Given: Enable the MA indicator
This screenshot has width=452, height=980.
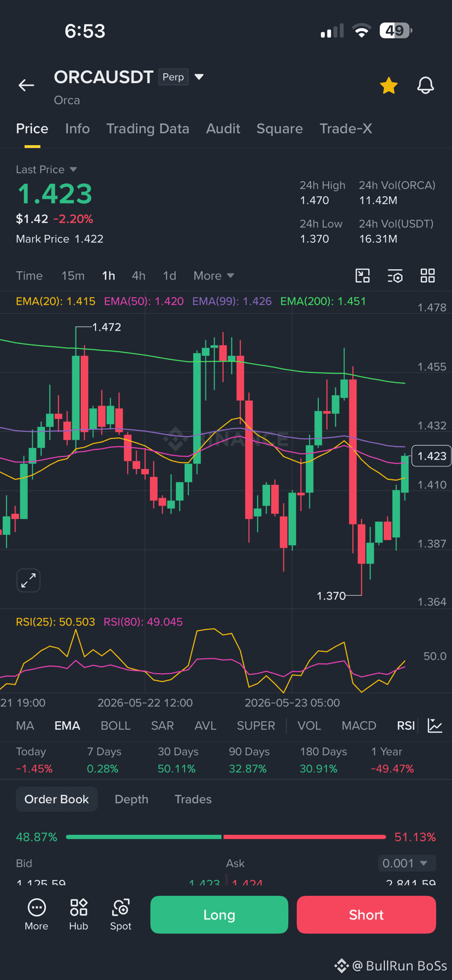Looking at the screenshot, I should click(x=25, y=726).
